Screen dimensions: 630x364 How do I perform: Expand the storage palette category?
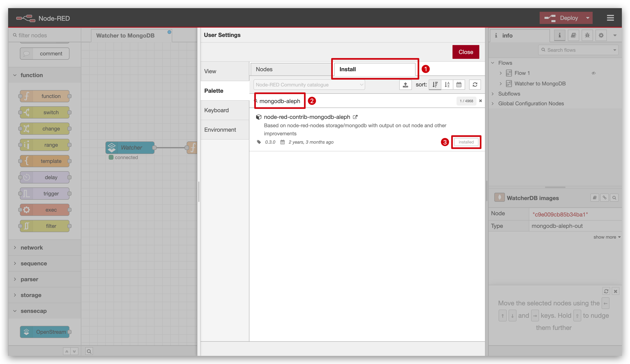coord(45,295)
